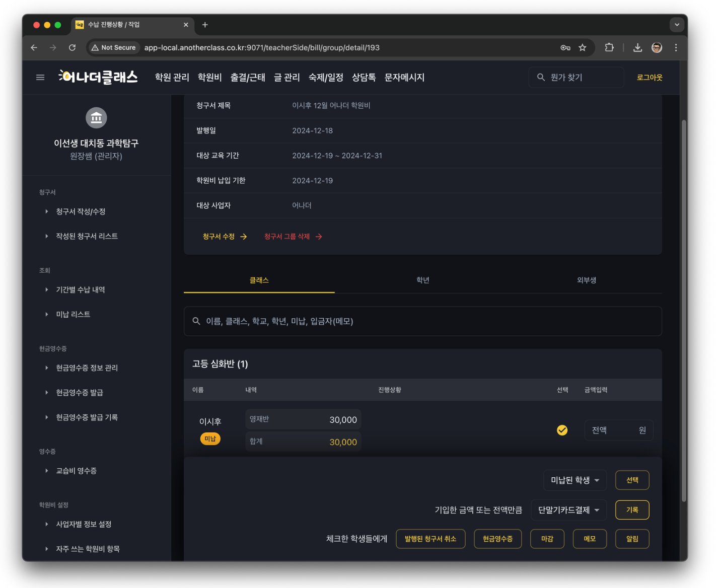Open browser downloads

[637, 47]
